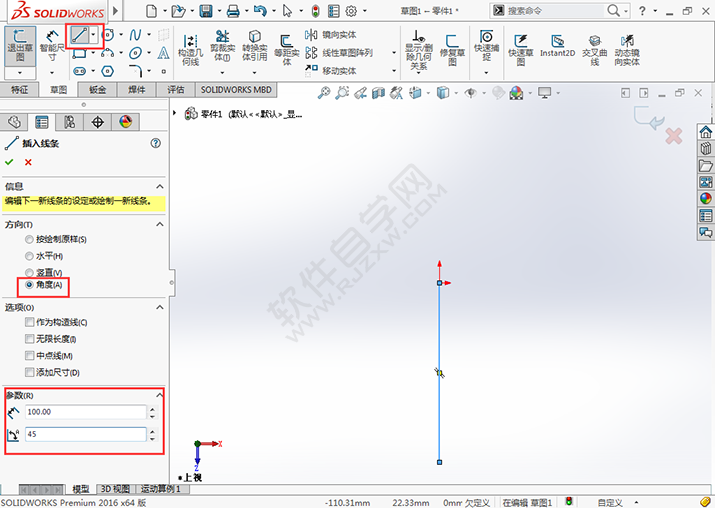Click the angle field showing 45
The height and width of the screenshot is (508, 715).
[86, 434]
